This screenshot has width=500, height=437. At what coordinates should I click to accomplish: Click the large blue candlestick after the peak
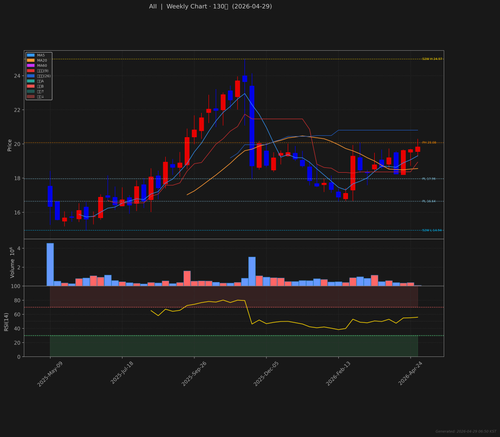tap(252, 126)
